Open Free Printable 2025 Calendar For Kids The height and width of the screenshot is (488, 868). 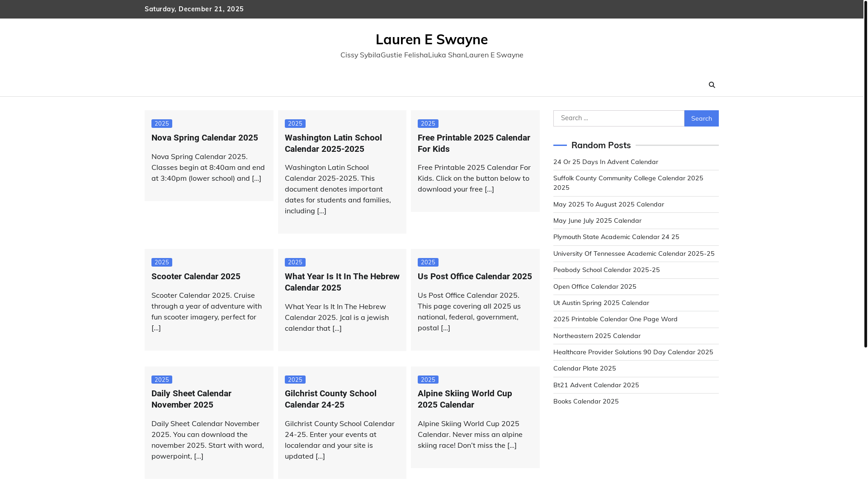(474, 143)
